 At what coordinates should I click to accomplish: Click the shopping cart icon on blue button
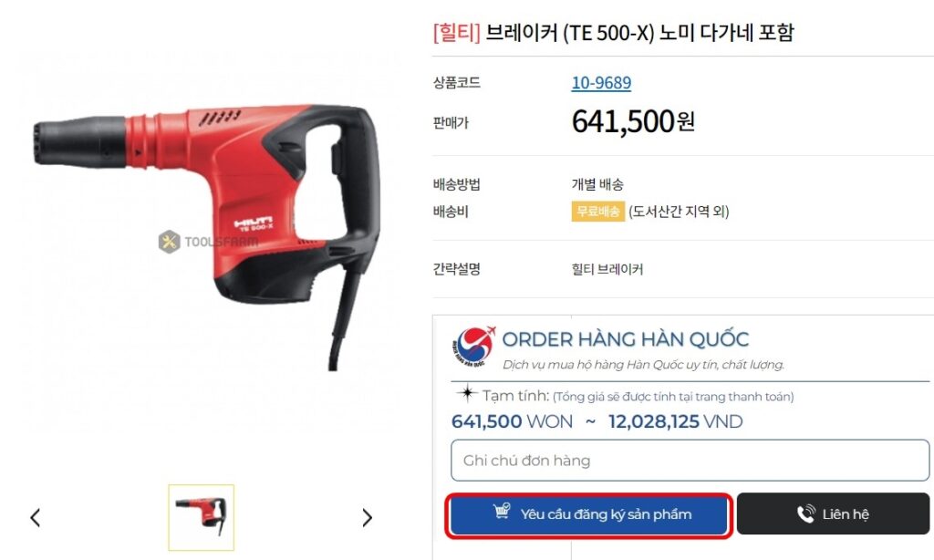[502, 511]
